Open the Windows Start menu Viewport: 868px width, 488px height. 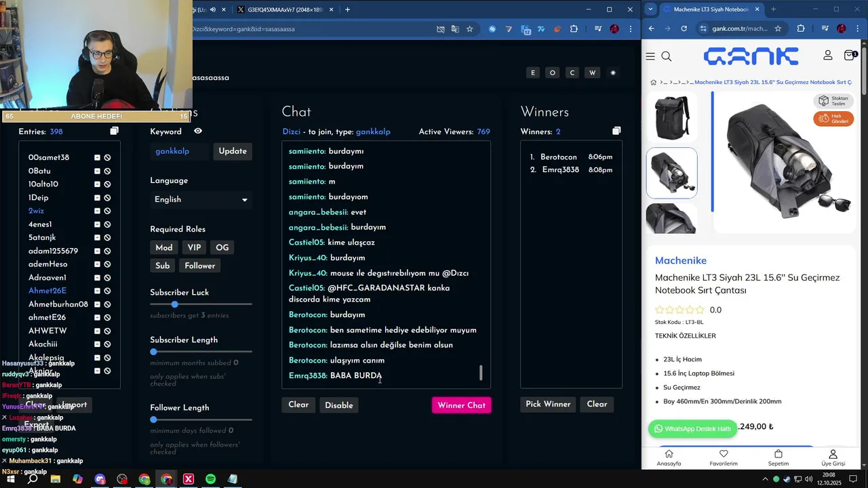pos(11,479)
